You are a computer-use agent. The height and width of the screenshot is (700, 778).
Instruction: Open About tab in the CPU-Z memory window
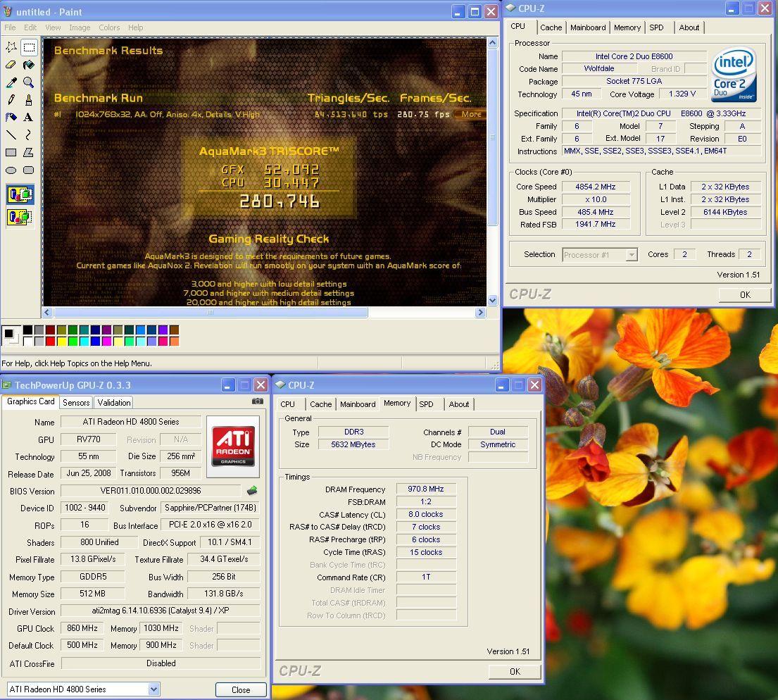[458, 404]
